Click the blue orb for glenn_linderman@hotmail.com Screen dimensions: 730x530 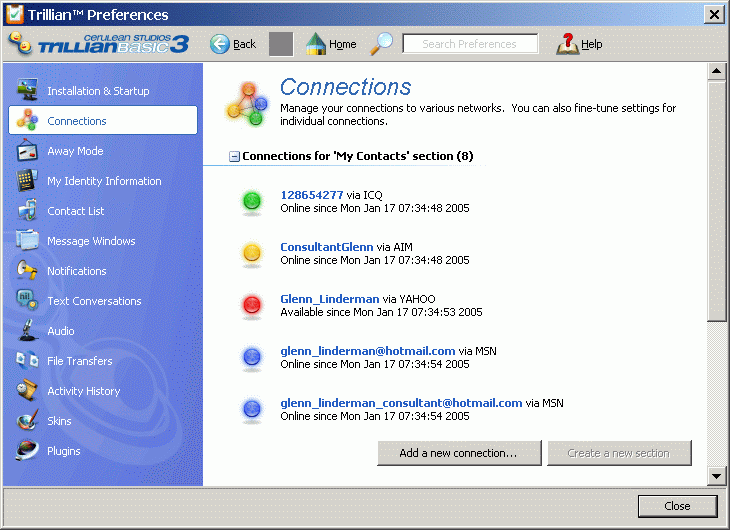252,357
